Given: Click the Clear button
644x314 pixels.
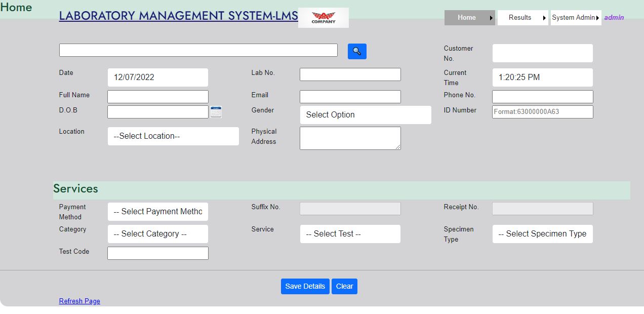Looking at the screenshot, I should coord(344,286).
